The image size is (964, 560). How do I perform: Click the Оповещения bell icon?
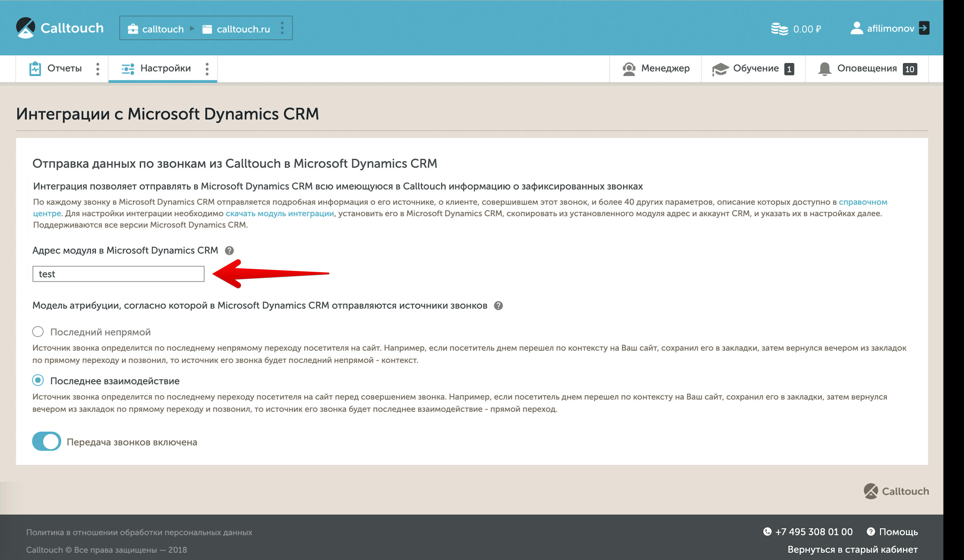825,69
